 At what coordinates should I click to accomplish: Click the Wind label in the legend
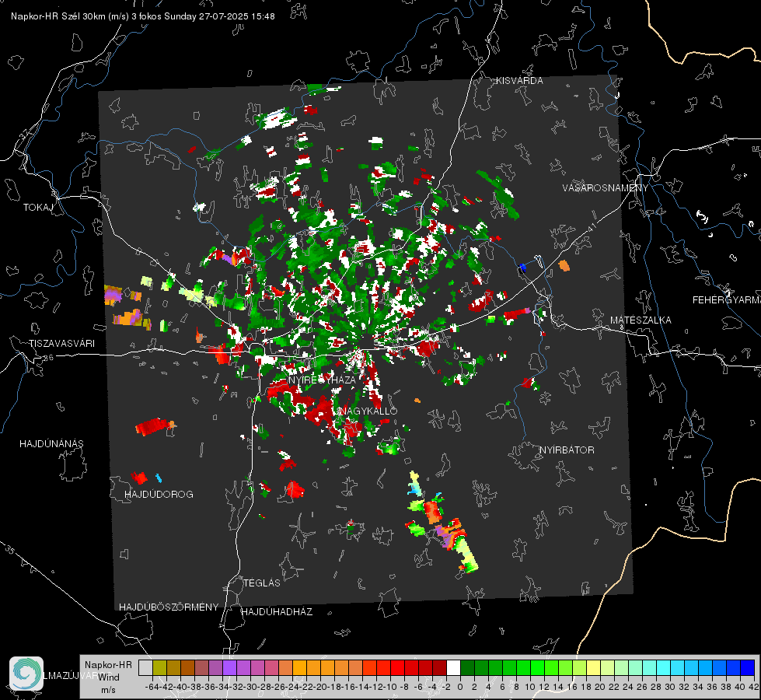[x=109, y=677]
